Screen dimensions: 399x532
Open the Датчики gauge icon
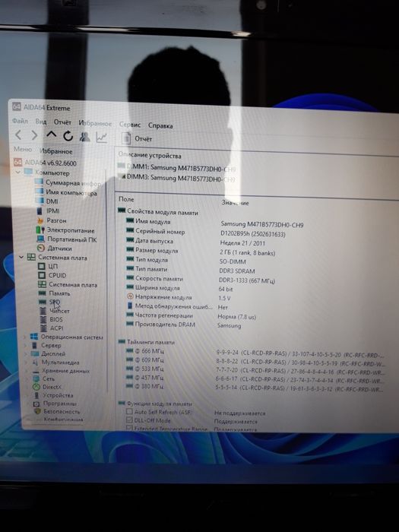coord(41,248)
